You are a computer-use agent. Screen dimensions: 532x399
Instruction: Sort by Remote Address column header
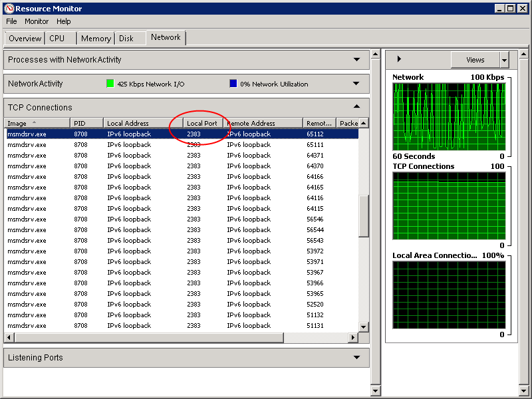[x=263, y=123]
